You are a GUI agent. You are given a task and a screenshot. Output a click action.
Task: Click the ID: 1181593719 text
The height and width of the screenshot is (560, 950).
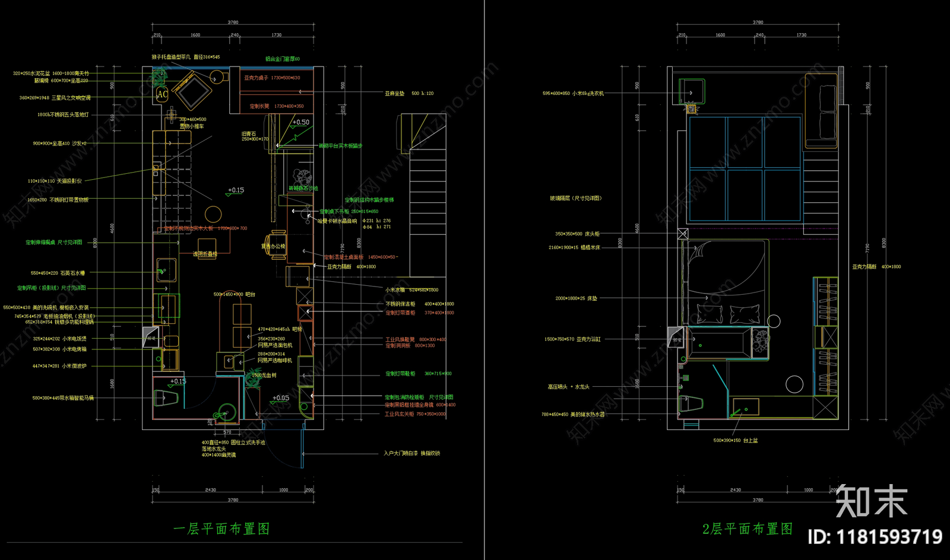875,537
